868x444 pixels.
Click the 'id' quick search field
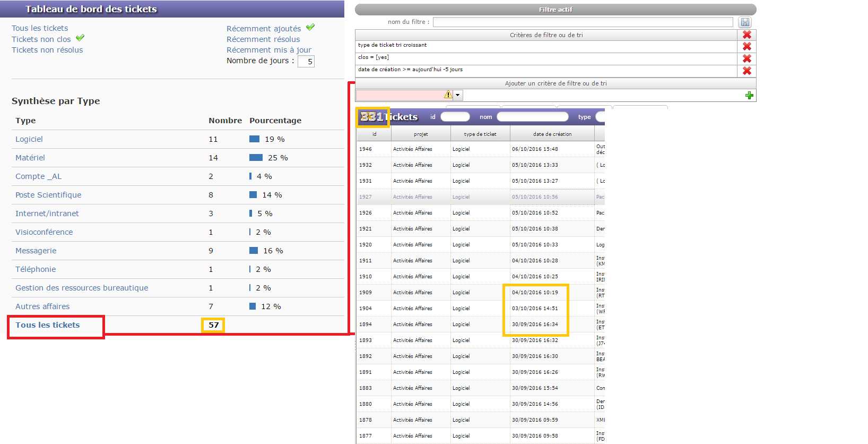click(x=455, y=117)
